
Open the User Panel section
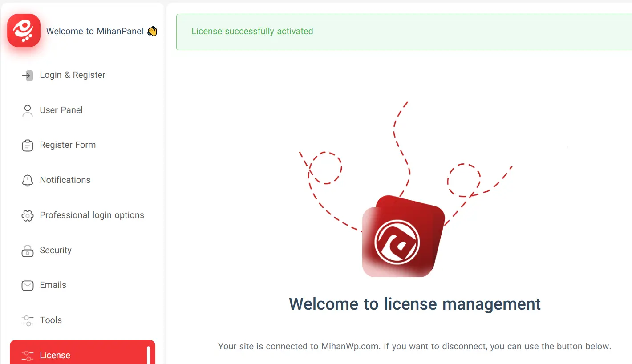(x=61, y=110)
